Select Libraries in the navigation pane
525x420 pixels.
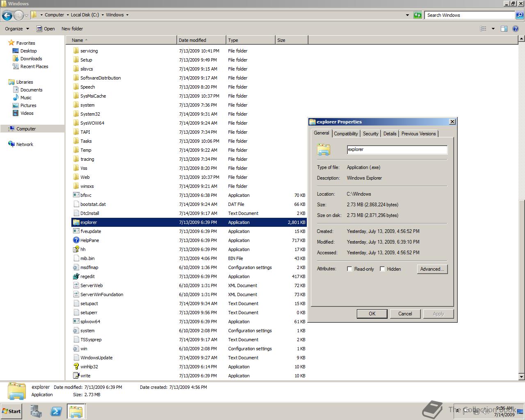click(x=25, y=82)
